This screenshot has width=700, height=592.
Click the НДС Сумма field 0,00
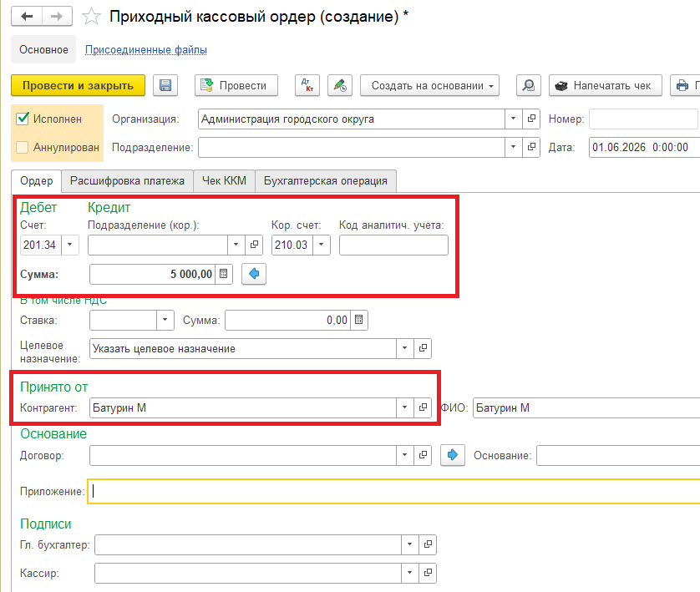(287, 320)
